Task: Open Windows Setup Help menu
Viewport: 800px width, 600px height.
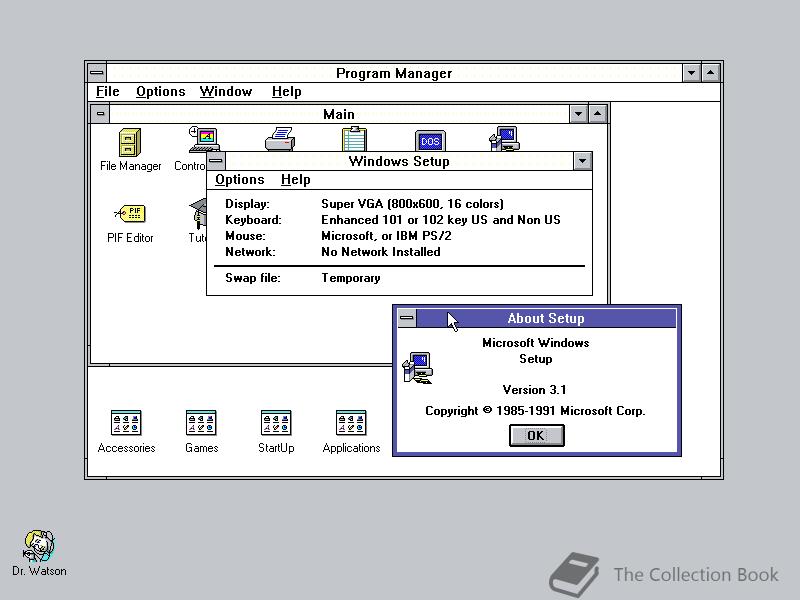Action: (x=295, y=180)
